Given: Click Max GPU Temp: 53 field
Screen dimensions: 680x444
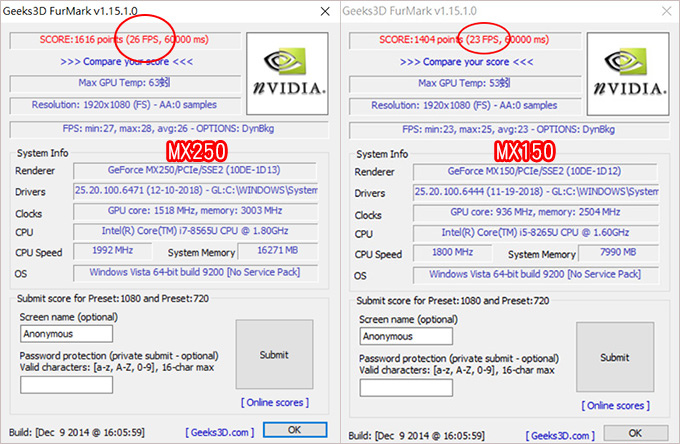Looking at the screenshot, I should tap(465, 83).
